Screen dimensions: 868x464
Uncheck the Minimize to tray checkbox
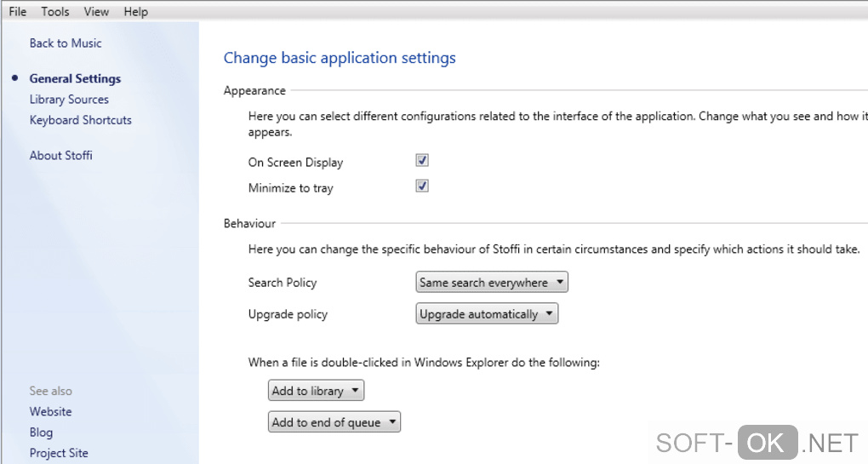coord(422,186)
